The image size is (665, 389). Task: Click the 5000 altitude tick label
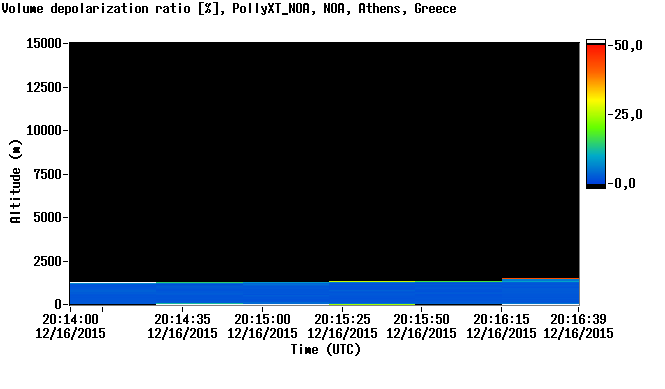click(47, 217)
